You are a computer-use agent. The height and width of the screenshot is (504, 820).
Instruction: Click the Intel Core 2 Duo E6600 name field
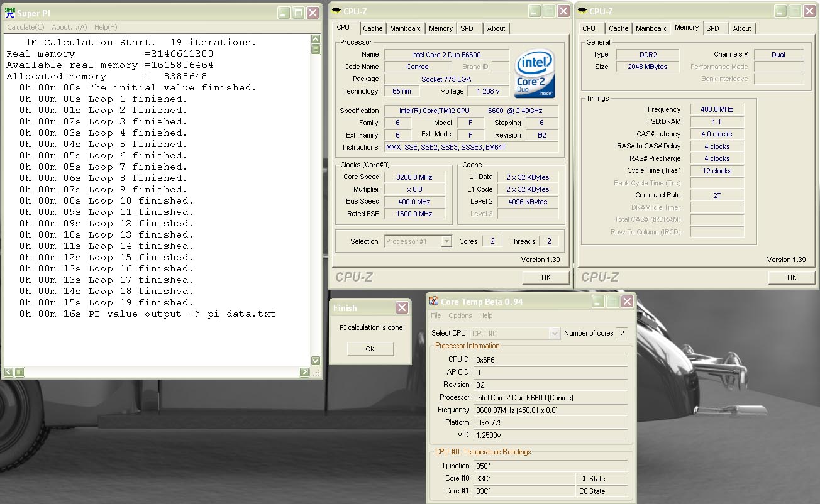point(446,55)
